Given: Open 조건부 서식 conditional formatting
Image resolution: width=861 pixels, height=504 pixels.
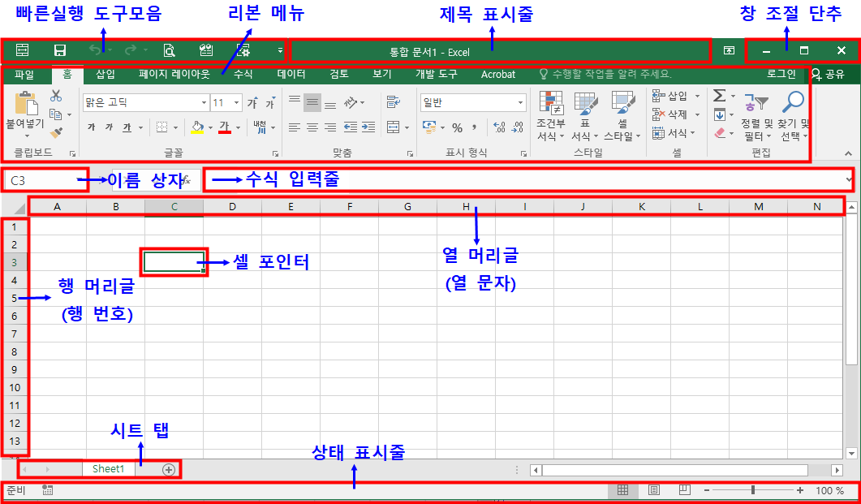Looking at the screenshot, I should click(551, 116).
